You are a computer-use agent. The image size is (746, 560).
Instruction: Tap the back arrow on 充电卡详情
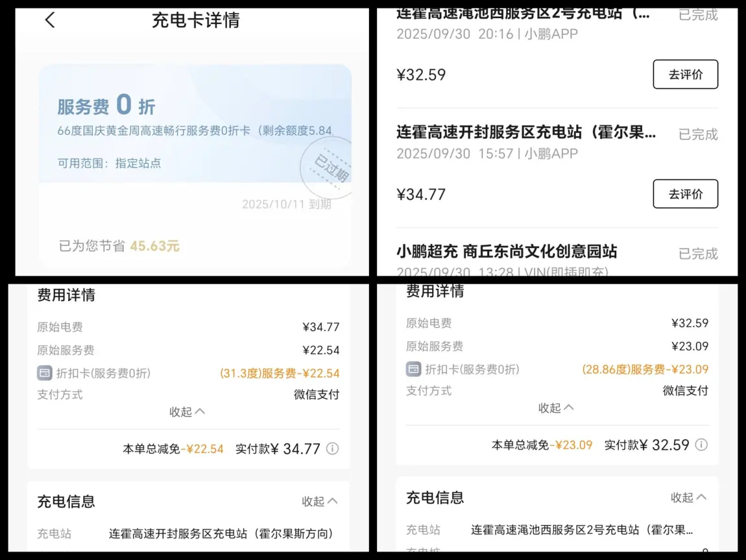coord(50,20)
